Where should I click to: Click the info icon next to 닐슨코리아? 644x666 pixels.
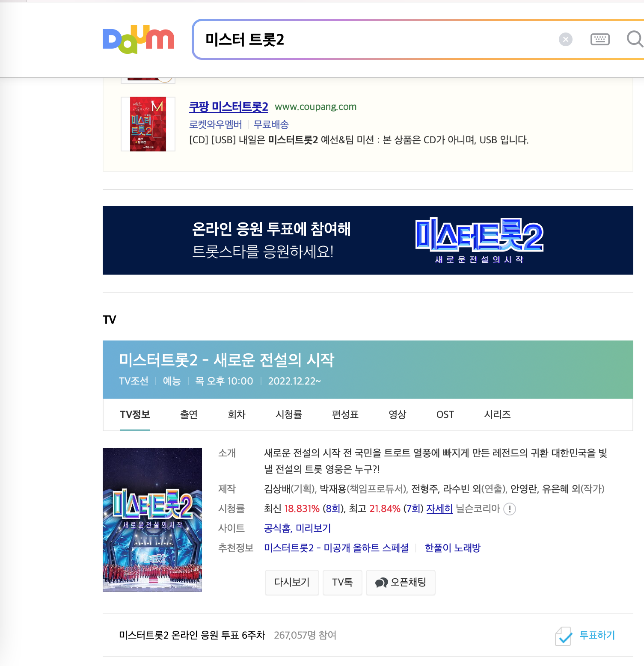click(x=509, y=509)
